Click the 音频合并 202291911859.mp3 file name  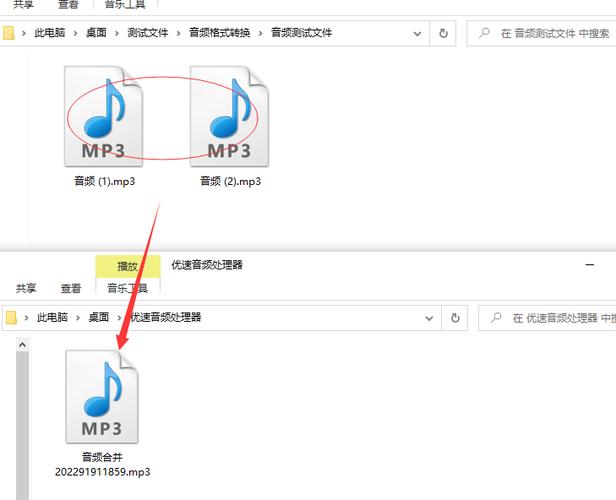(x=103, y=464)
